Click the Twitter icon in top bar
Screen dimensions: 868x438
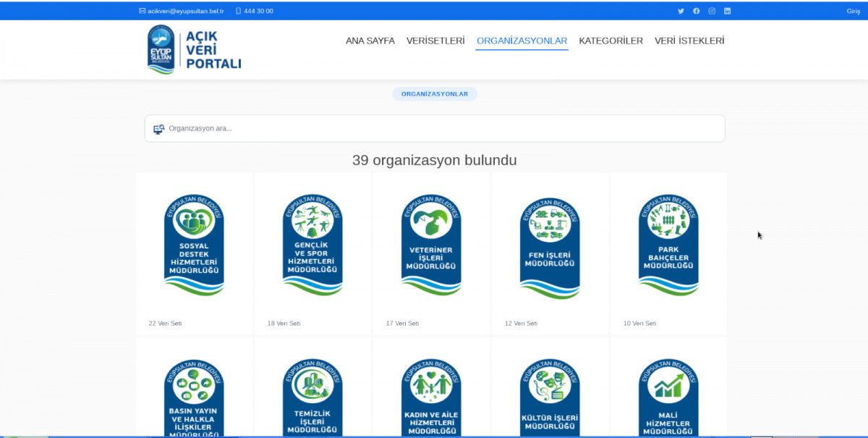click(681, 11)
